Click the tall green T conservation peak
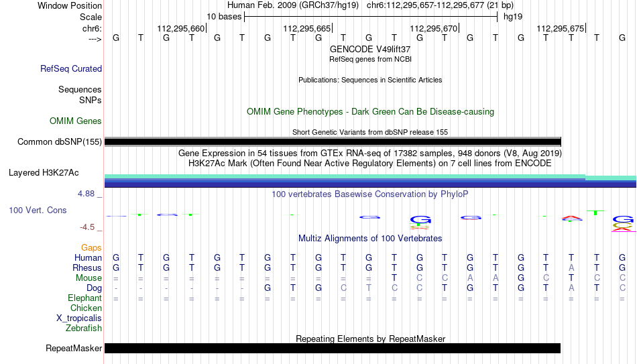Image resolution: width=637 pixels, height=364 pixels. [x=595, y=213]
